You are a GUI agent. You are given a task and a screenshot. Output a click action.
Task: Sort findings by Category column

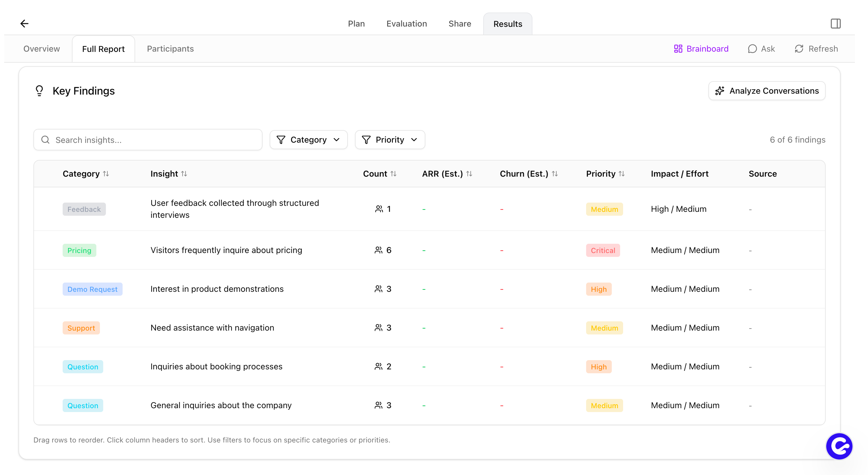[x=86, y=174]
